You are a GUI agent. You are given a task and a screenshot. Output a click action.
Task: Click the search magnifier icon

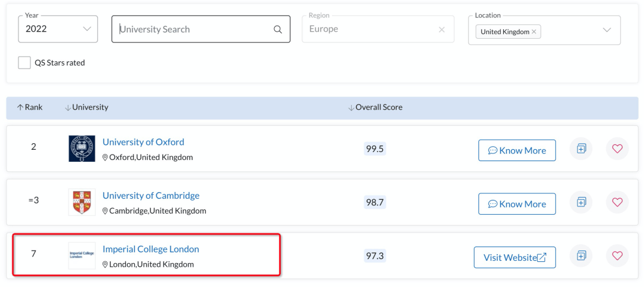(x=278, y=30)
